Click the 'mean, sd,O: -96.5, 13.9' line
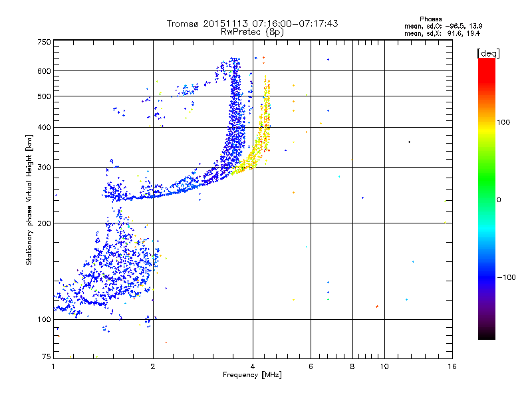Viewport: 532px width, 399px height. point(443,26)
